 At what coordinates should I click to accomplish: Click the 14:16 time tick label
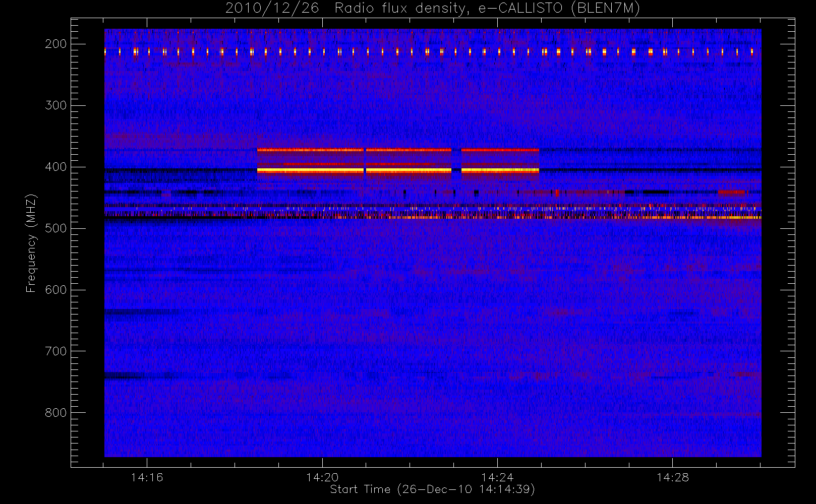tap(147, 477)
